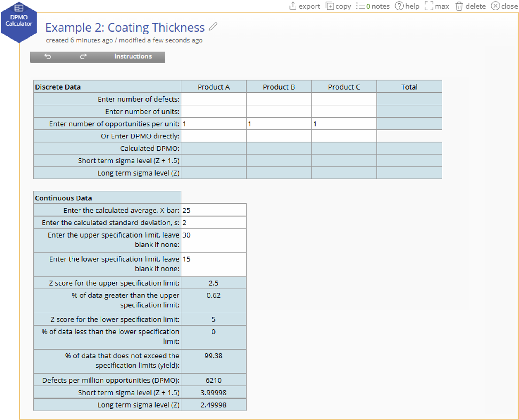Click Product B number of units field
The width and height of the screenshot is (519, 420).
pyautogui.click(x=279, y=112)
